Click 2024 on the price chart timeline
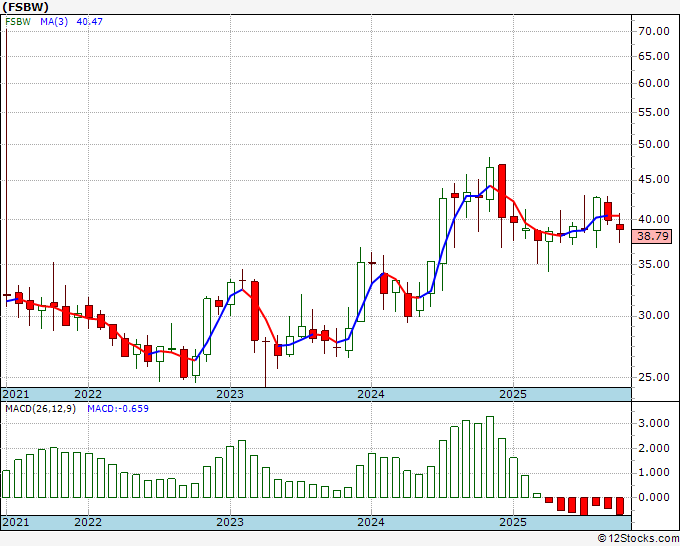 tap(371, 394)
